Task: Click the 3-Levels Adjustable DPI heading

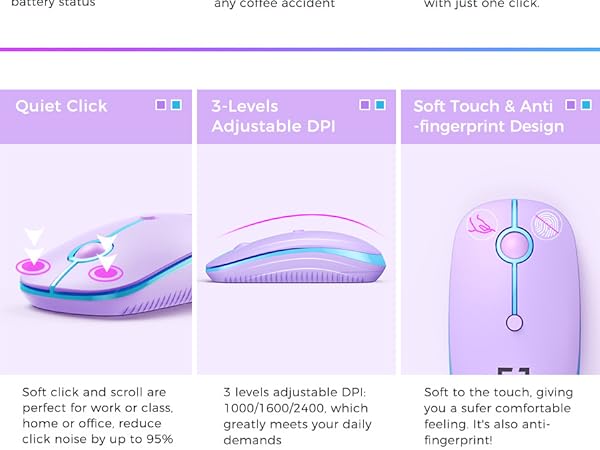Action: [273, 116]
